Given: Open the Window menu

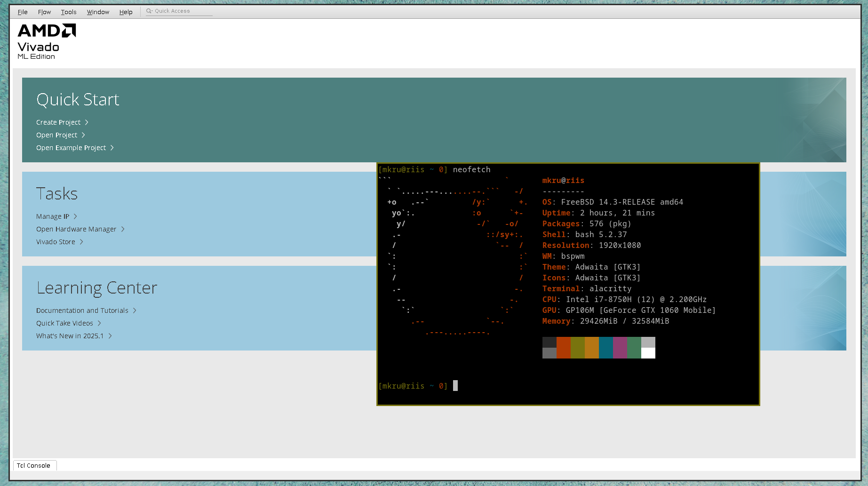Looking at the screenshot, I should tap(98, 12).
